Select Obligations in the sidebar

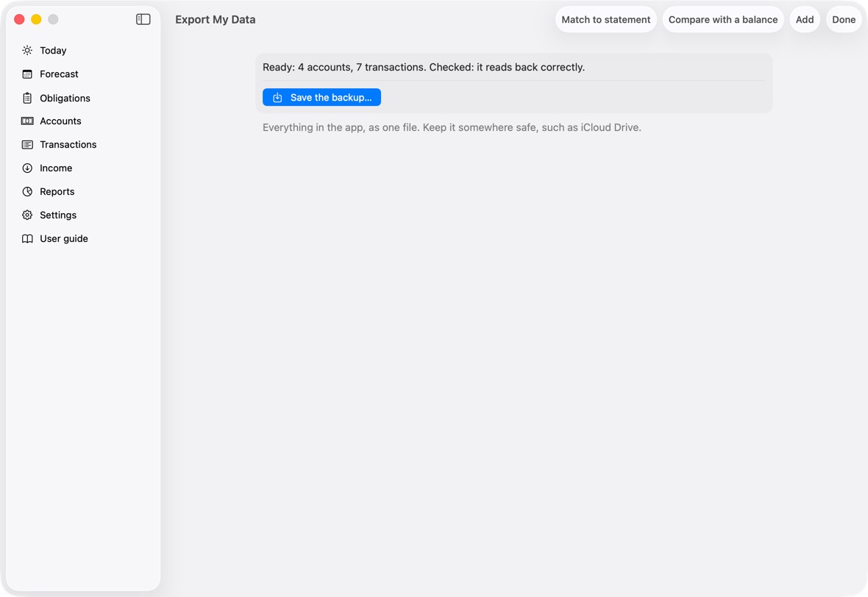65,98
